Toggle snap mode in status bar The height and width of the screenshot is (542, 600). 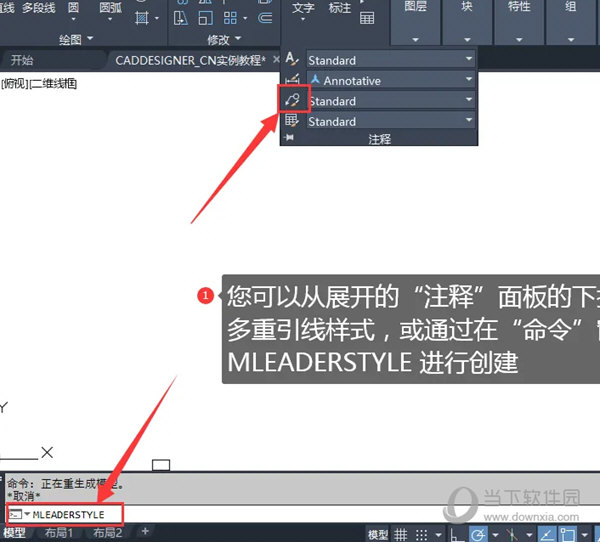[x=421, y=534]
